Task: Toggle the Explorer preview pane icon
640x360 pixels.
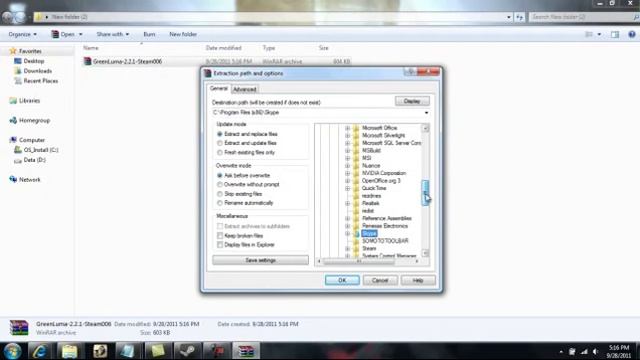Action: click(615, 34)
